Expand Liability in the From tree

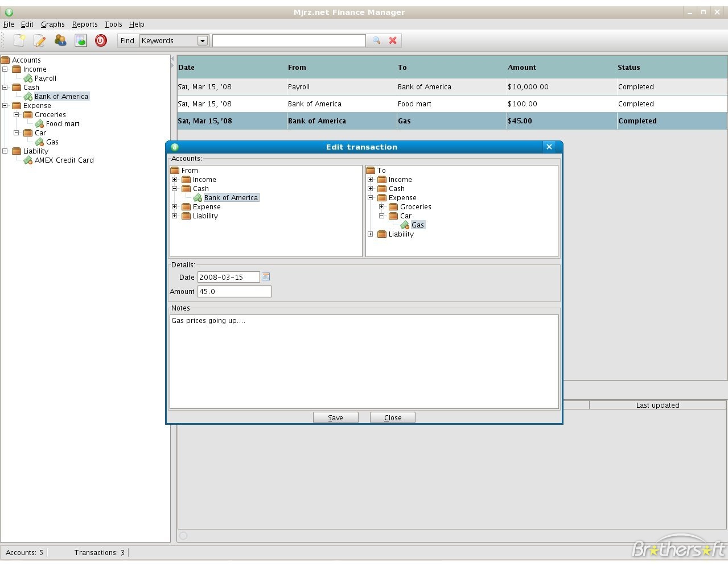(175, 216)
